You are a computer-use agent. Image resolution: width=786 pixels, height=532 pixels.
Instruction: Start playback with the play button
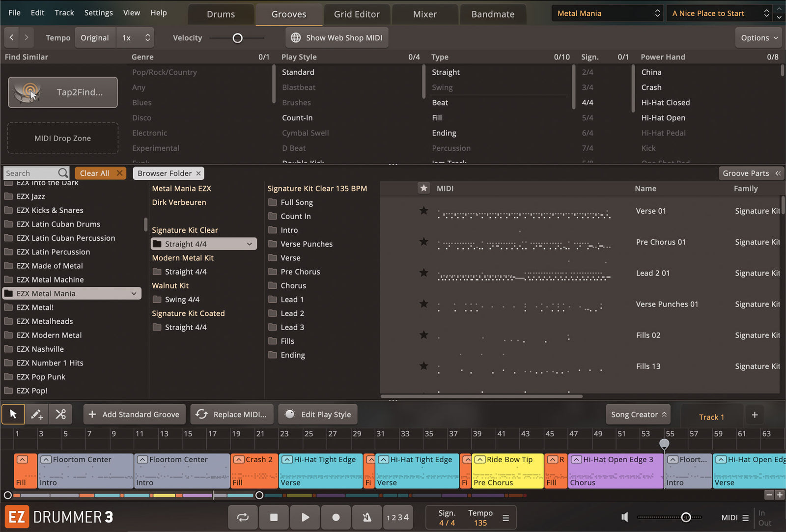point(305,517)
